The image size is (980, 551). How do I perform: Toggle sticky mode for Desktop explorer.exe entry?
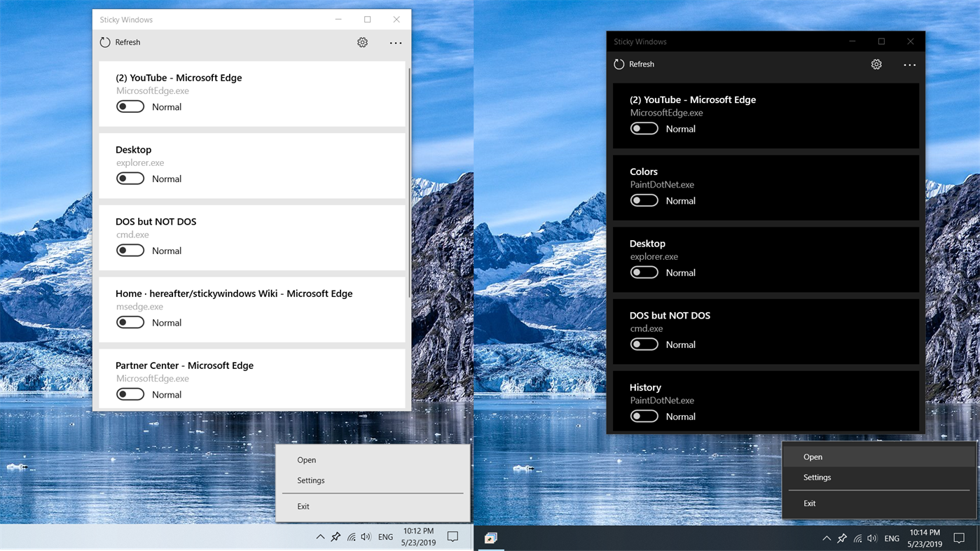130,178
